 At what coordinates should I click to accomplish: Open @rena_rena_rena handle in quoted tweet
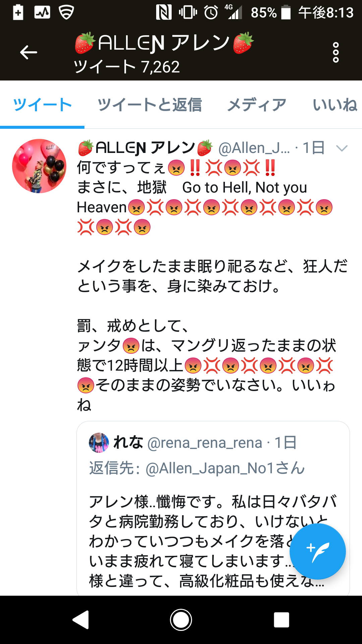pyautogui.click(x=205, y=443)
